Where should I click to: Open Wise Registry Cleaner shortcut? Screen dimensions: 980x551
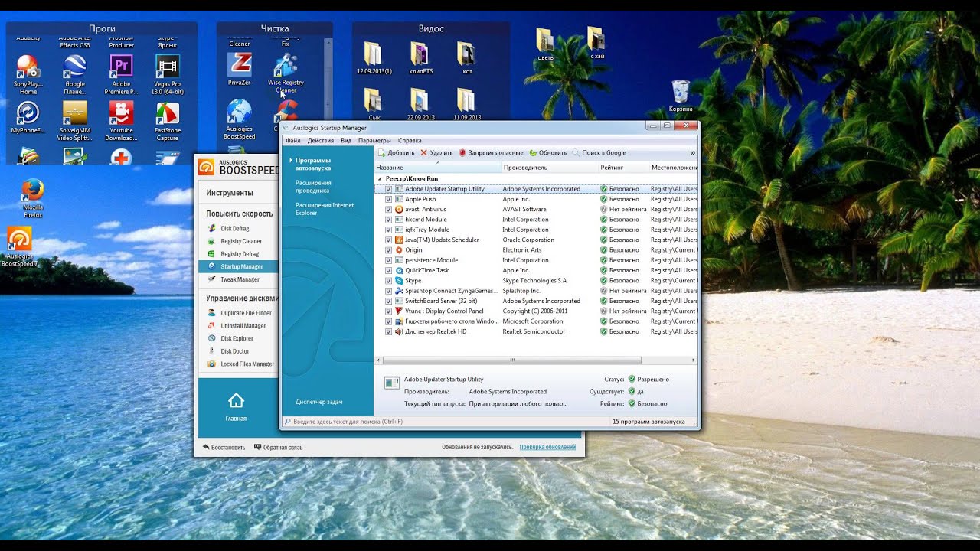(x=286, y=73)
